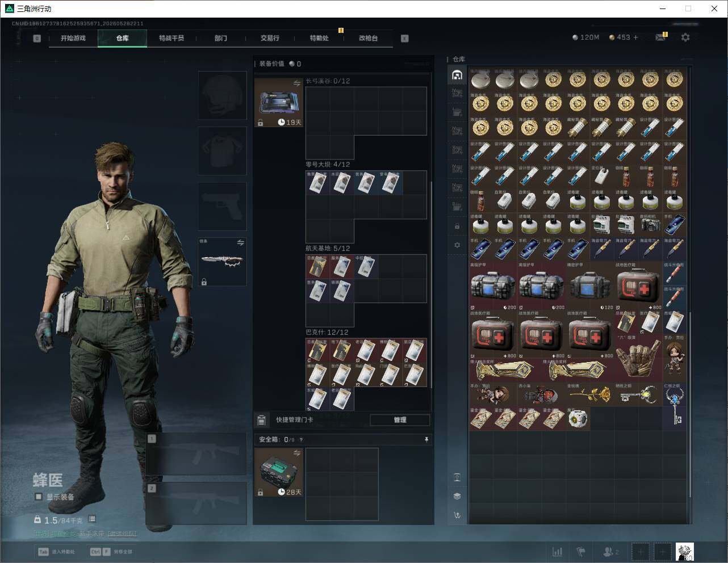Select the empty body armor slot

pyautogui.click(x=223, y=151)
